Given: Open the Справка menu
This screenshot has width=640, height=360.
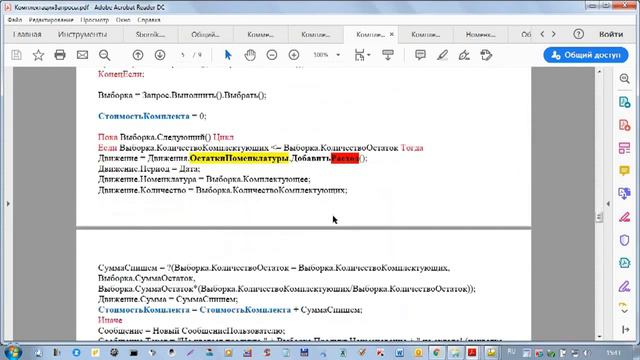Looking at the screenshot, I should pos(149,20).
